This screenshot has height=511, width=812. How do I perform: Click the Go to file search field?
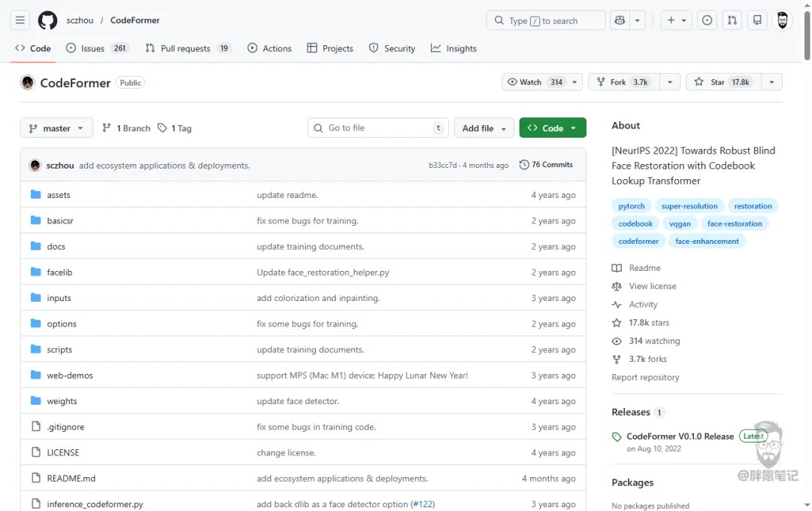pos(378,128)
